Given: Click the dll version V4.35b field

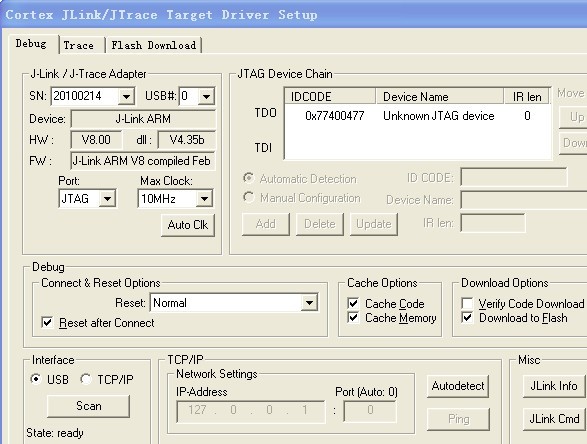Looking at the screenshot, I should pos(187,140).
